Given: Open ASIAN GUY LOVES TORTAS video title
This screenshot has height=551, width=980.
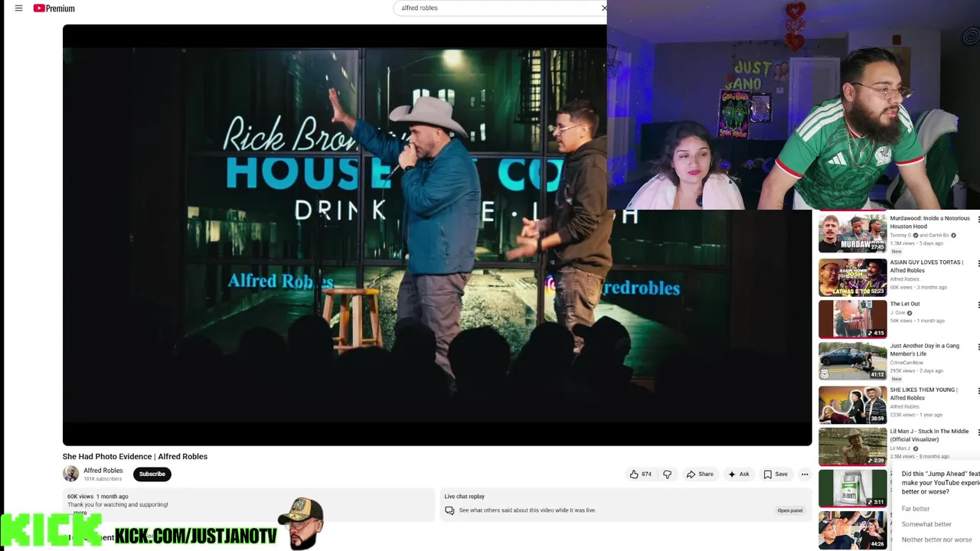Looking at the screenshot, I should coord(926,266).
